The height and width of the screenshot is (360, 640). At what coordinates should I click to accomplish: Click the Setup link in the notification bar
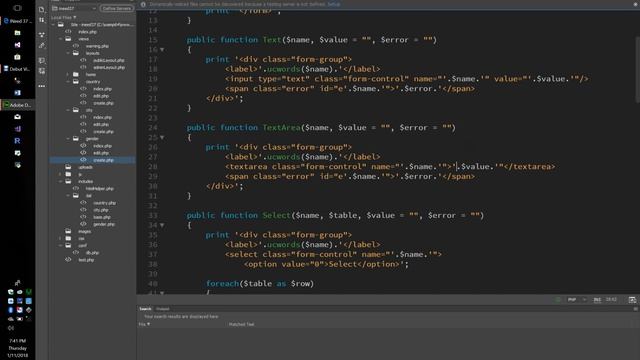tap(333, 4)
